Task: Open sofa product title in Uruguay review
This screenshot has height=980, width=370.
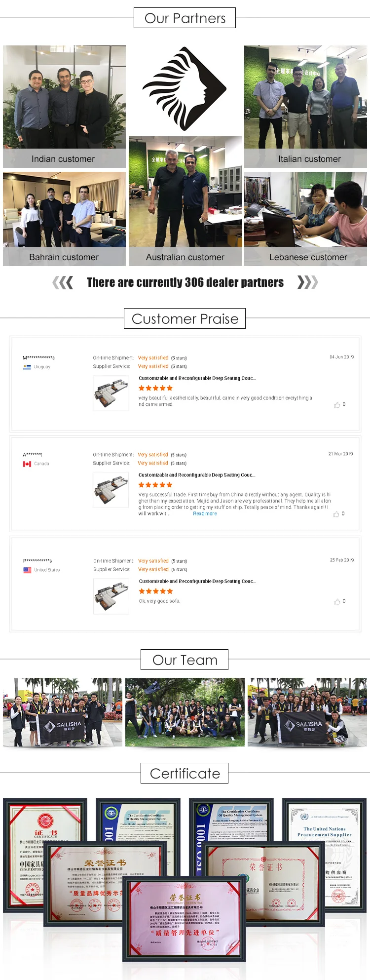Action: coord(197,378)
